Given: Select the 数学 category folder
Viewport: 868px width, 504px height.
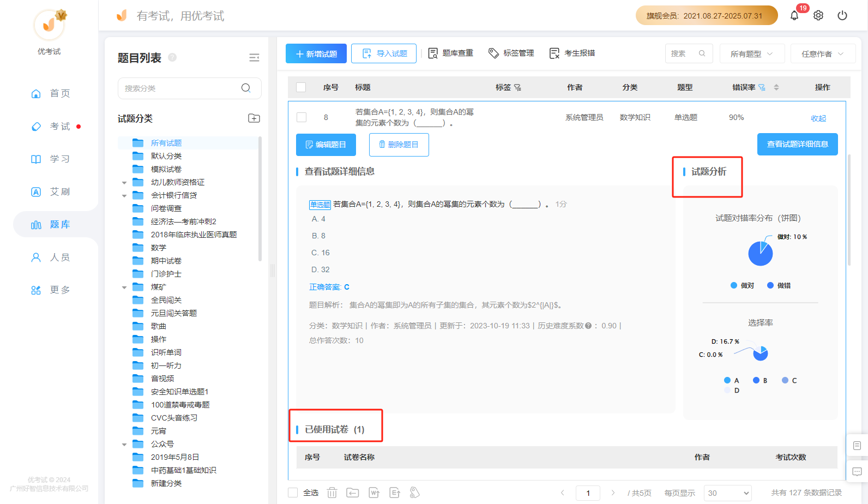Looking at the screenshot, I should pos(159,248).
